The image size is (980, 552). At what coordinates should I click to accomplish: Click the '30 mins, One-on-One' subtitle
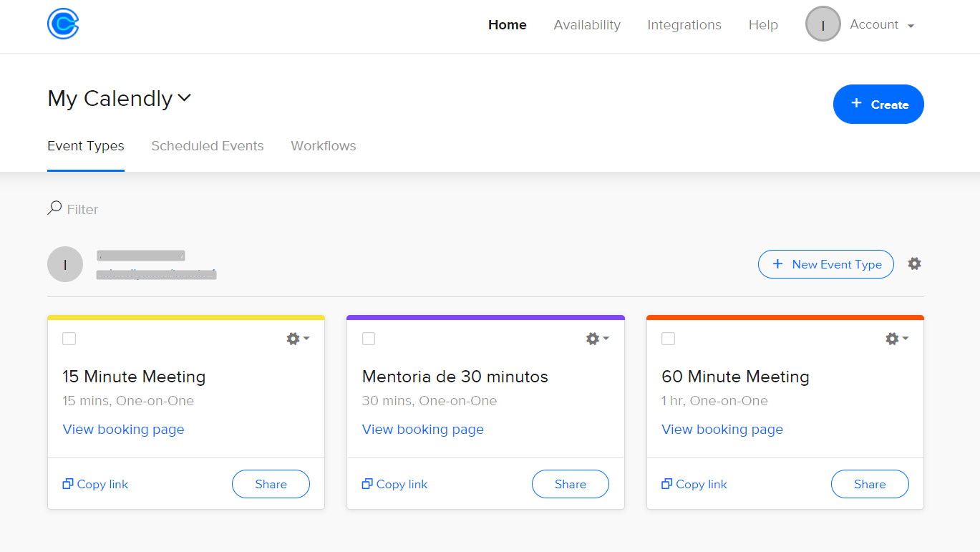click(x=430, y=401)
